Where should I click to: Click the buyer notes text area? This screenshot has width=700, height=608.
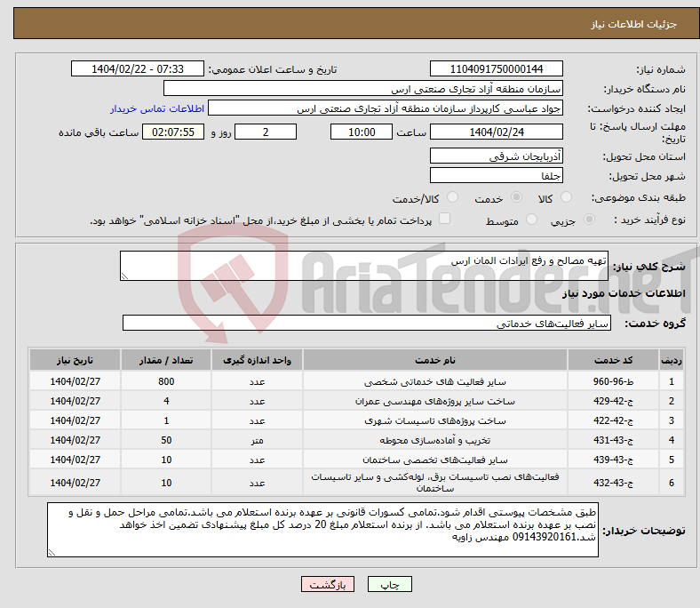point(322,530)
